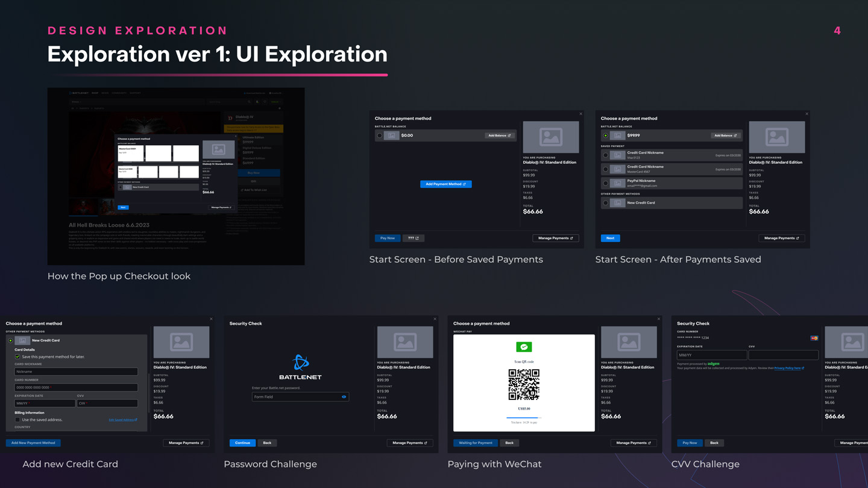
Task: Click Continue in Password Challenge screen
Action: 242,443
